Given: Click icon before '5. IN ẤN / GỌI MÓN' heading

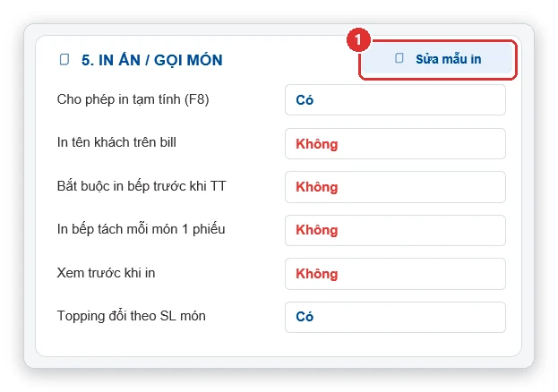Looking at the screenshot, I should (x=64, y=59).
